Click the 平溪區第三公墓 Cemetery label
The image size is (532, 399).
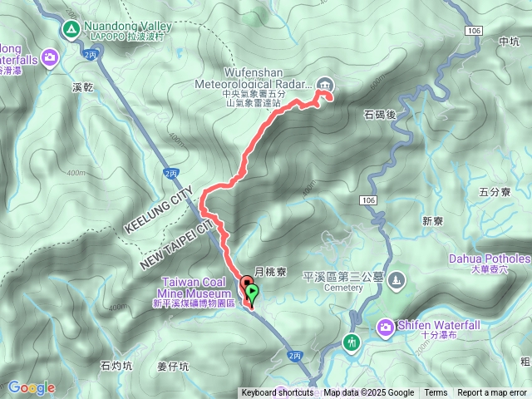tap(342, 282)
